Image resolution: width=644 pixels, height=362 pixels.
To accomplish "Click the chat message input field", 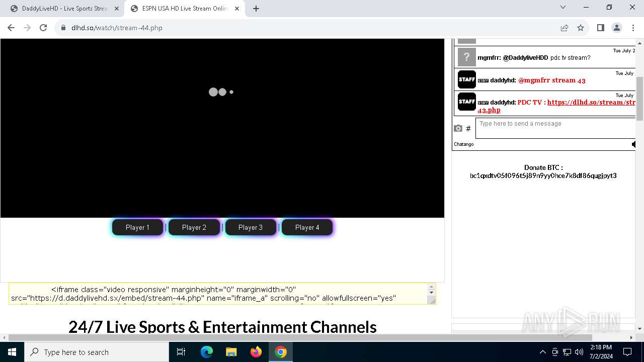I will [556, 128].
